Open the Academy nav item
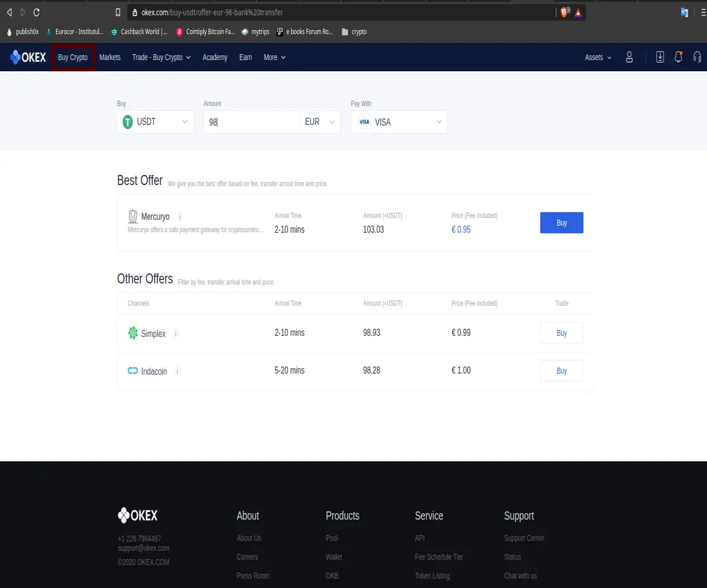 (215, 57)
